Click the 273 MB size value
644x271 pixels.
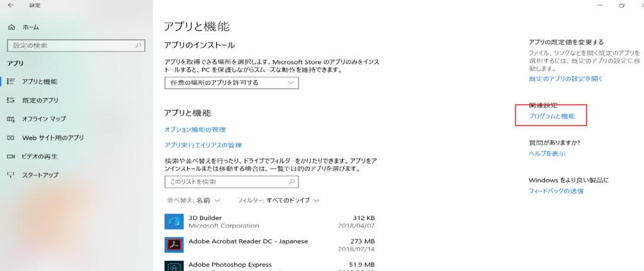[363, 241]
